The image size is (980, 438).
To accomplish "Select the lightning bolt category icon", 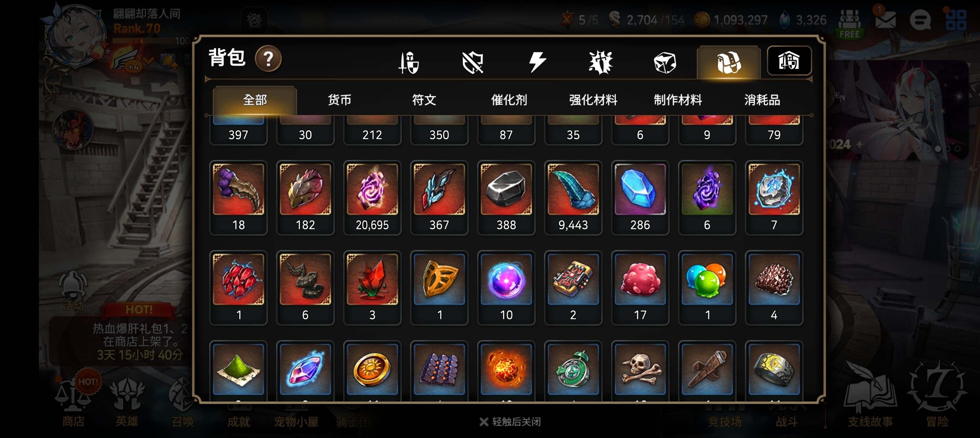I will (537, 63).
